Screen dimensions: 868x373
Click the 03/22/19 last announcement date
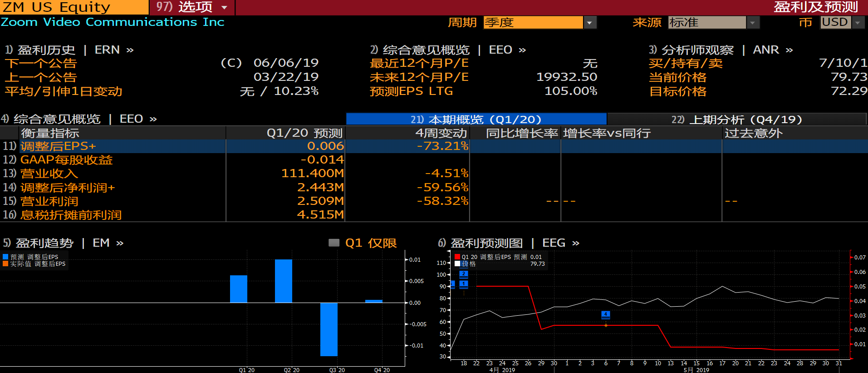click(x=286, y=77)
